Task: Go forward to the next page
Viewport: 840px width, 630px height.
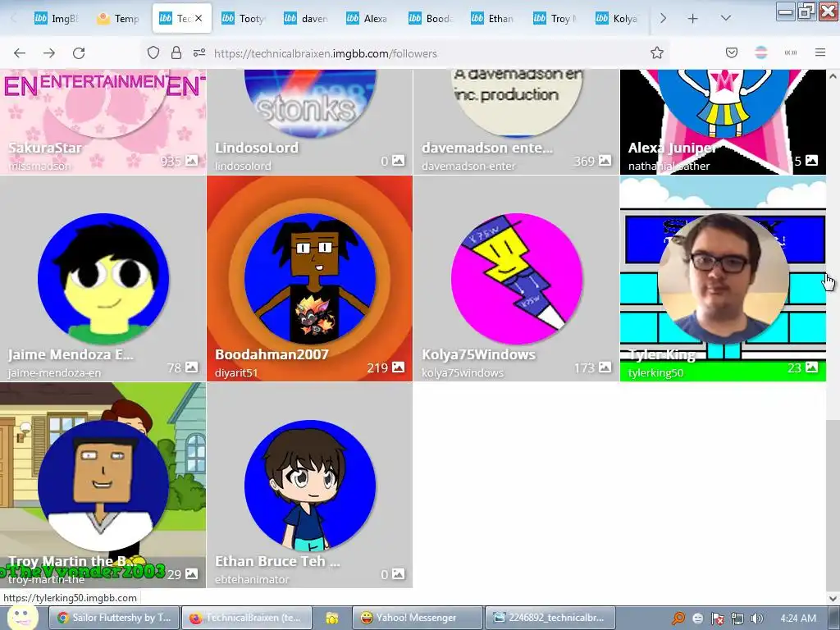Action: 49,52
